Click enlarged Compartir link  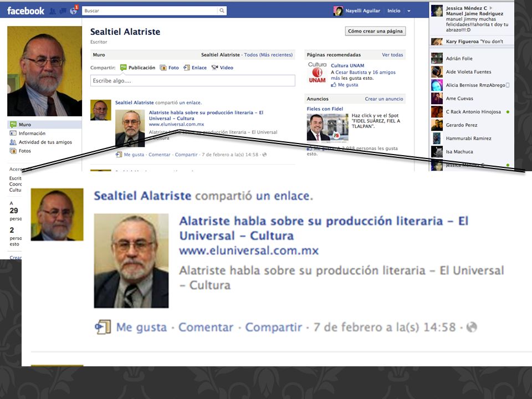pos(273,328)
